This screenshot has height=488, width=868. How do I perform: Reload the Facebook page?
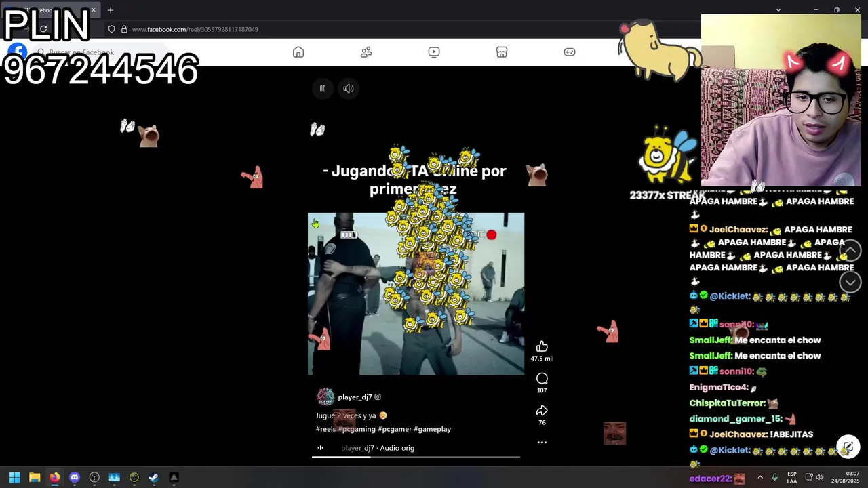43,29
